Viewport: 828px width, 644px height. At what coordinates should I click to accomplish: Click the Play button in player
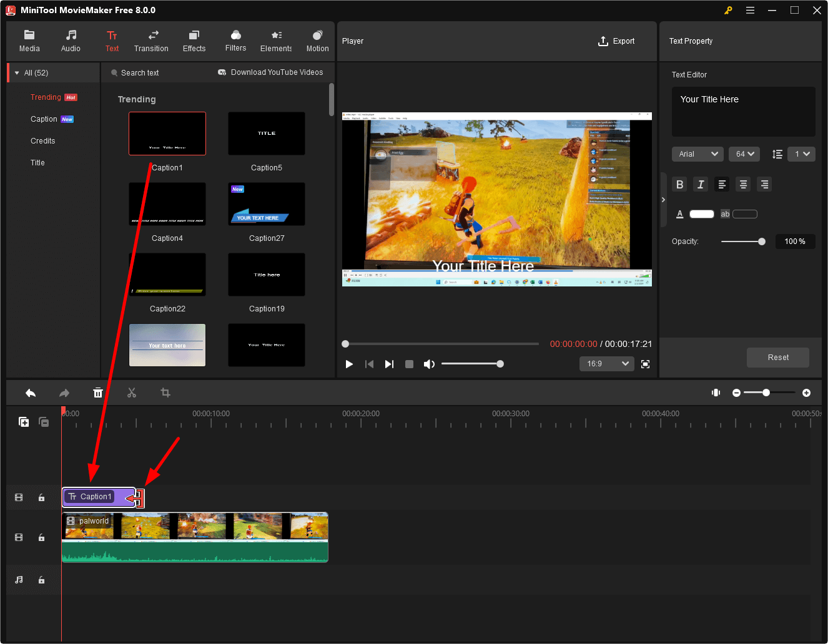(349, 364)
